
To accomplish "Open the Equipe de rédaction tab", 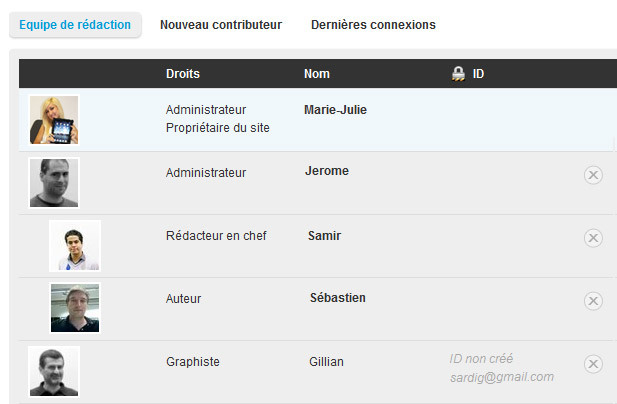I will [75, 25].
